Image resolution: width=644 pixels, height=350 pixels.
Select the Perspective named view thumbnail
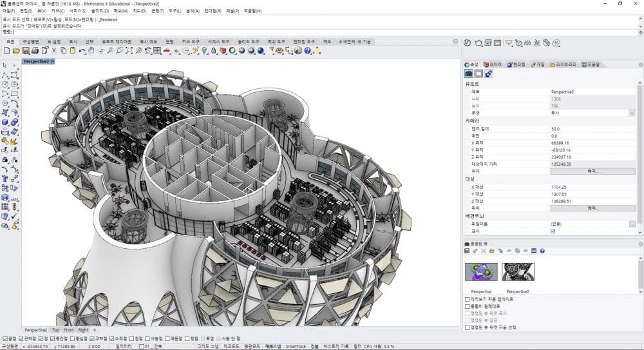click(481, 272)
